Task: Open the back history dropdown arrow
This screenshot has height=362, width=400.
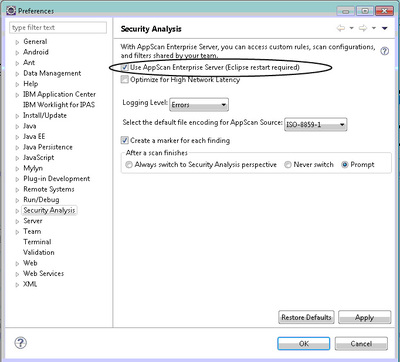Action: (x=351, y=28)
